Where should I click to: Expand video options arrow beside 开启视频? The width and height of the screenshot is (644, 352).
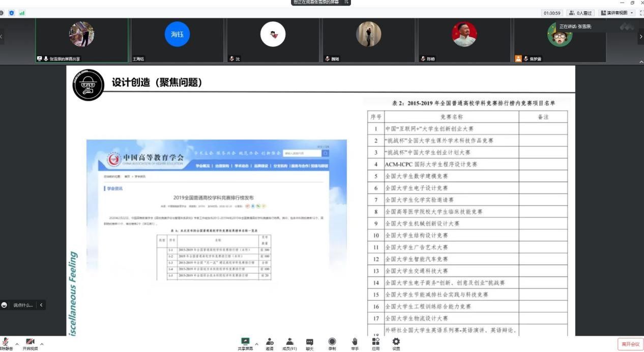coord(42,344)
